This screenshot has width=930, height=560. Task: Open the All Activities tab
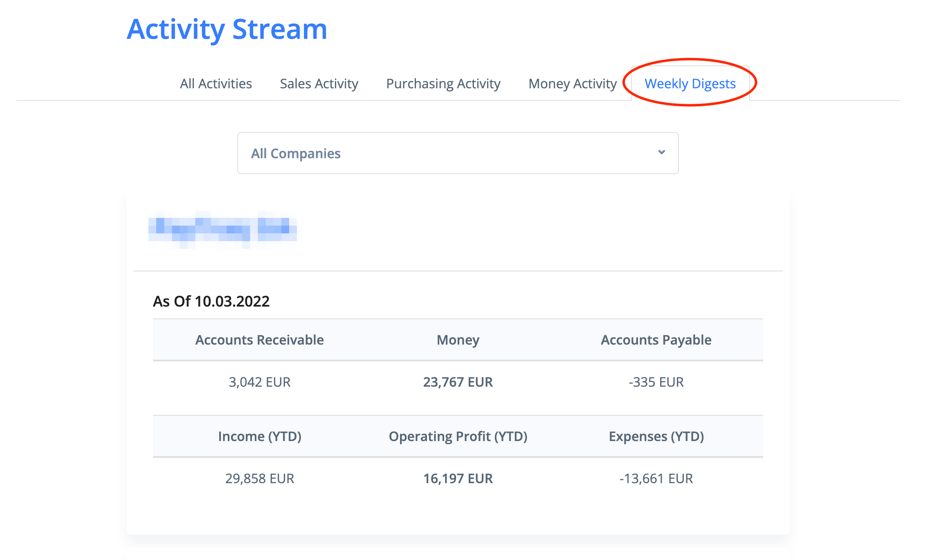pos(216,83)
